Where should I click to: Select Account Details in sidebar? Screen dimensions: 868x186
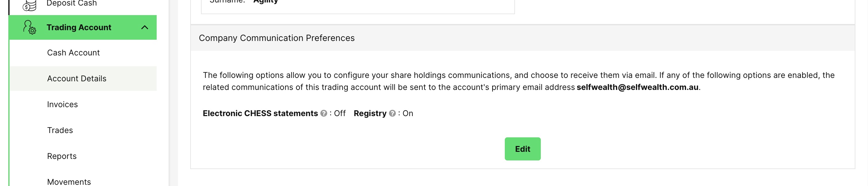point(77,79)
